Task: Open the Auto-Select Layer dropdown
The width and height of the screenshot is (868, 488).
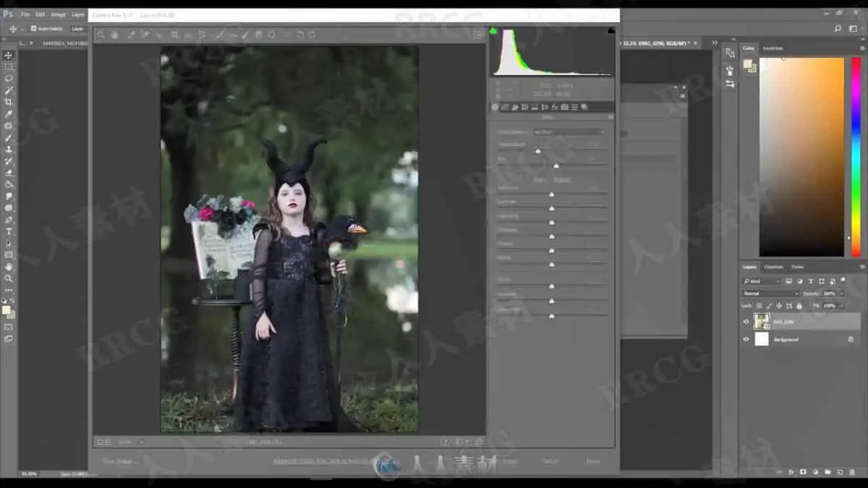Action: [x=77, y=28]
